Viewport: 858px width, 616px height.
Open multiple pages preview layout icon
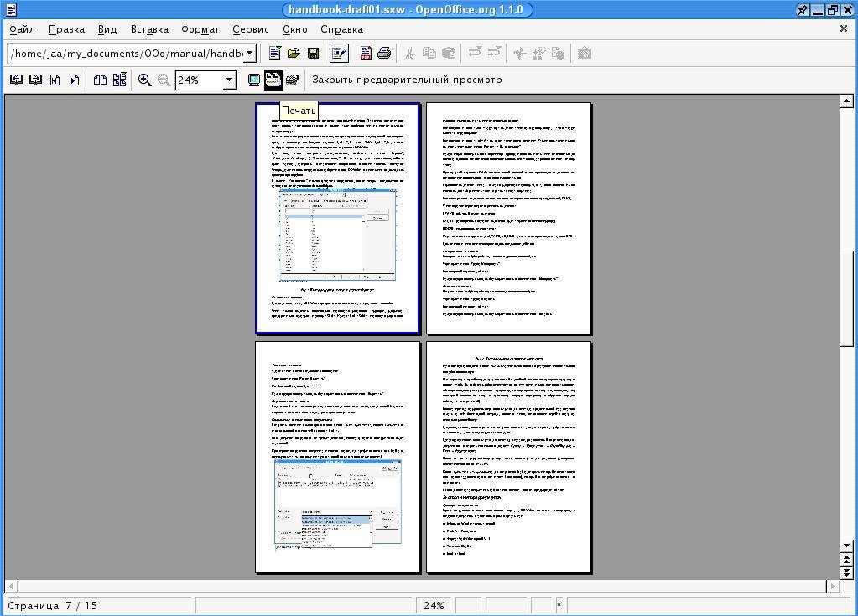pos(119,80)
